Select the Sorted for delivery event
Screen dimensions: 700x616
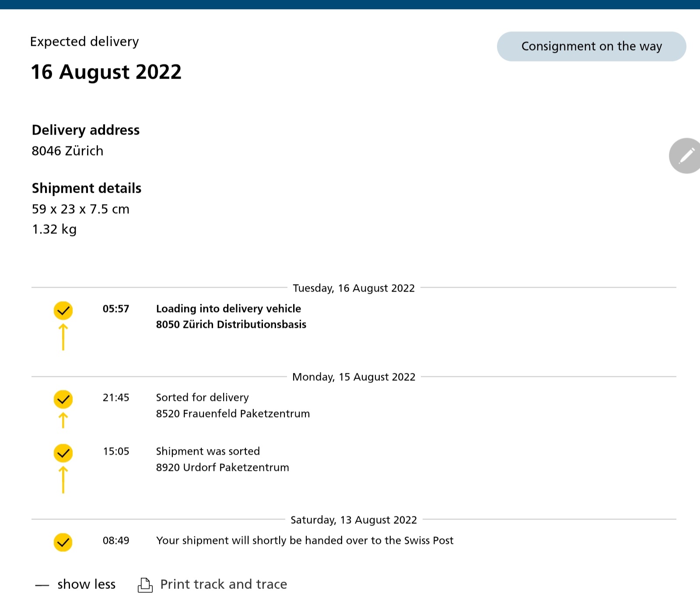click(x=202, y=397)
